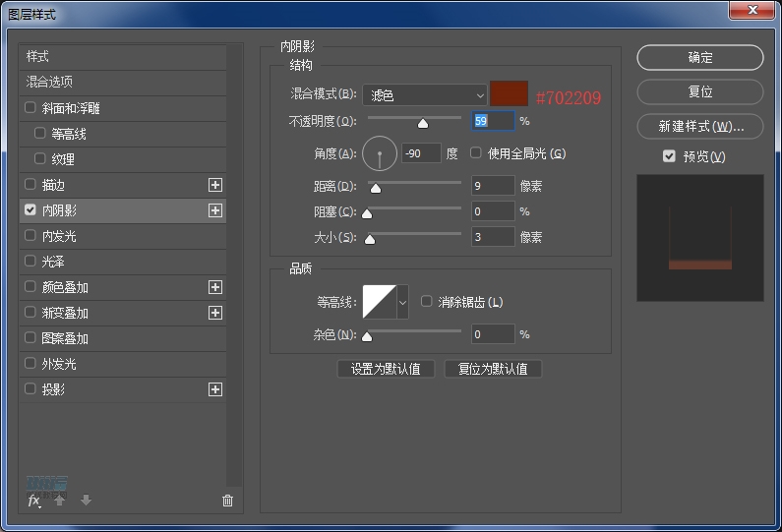This screenshot has width=782, height=532.
Task: Click the 复位 button
Action: (x=700, y=91)
